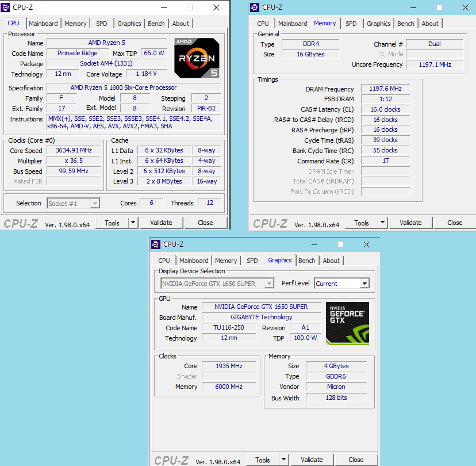
Task: Open Tools dropdown arrow in CPU window
Action: [x=133, y=223]
